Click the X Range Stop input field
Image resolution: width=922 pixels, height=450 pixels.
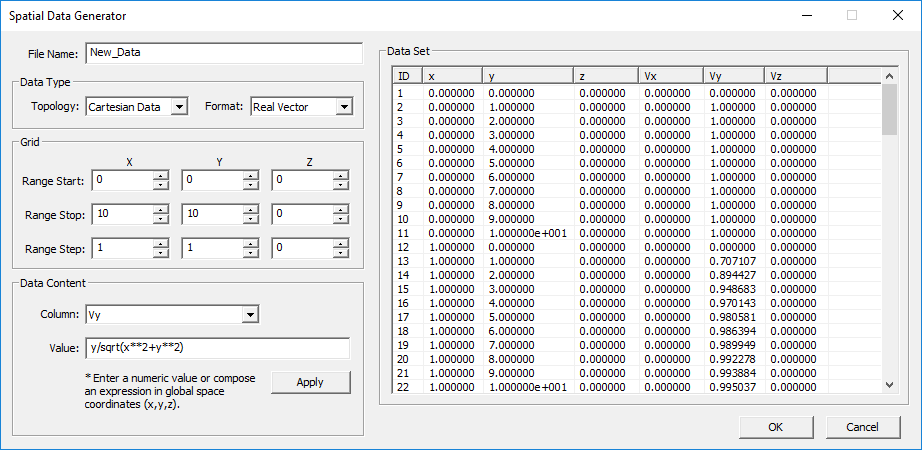[x=121, y=214]
